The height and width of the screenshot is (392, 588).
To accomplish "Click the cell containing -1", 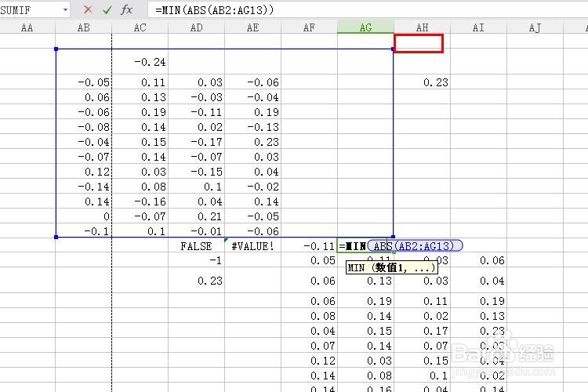I will [x=197, y=260].
